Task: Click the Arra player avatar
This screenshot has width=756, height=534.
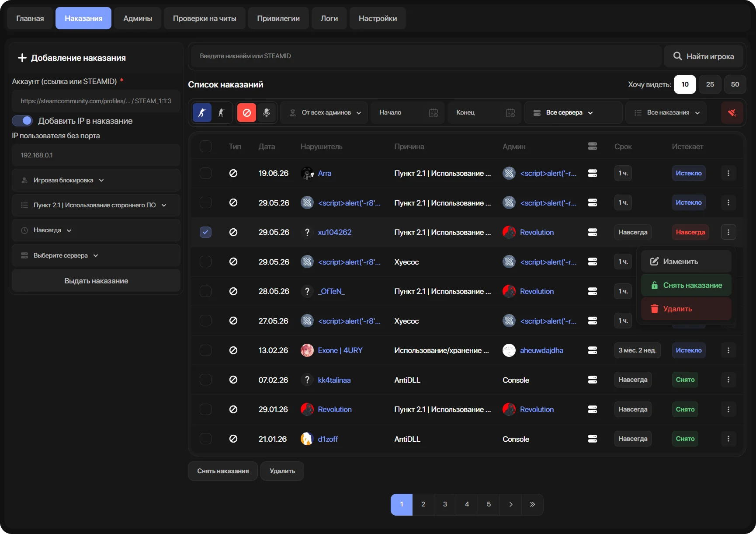Action: click(307, 173)
